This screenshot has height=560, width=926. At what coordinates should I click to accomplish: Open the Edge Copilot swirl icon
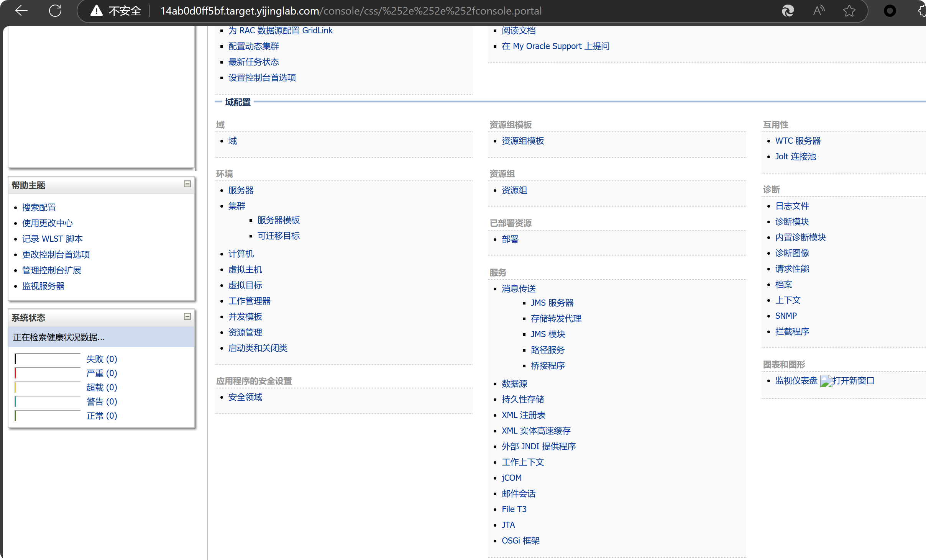coord(788,11)
